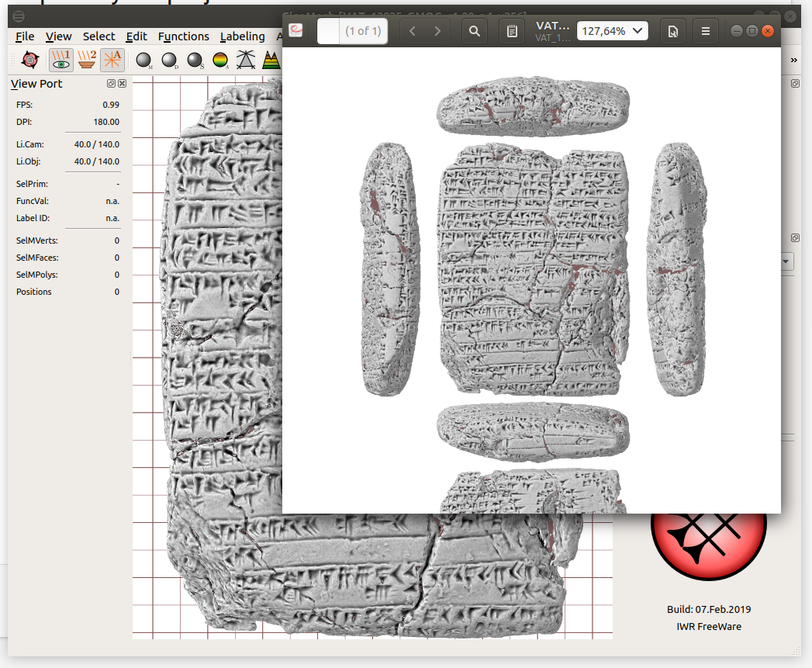Click the SelMVerts label
The image size is (812, 668).
(x=36, y=241)
